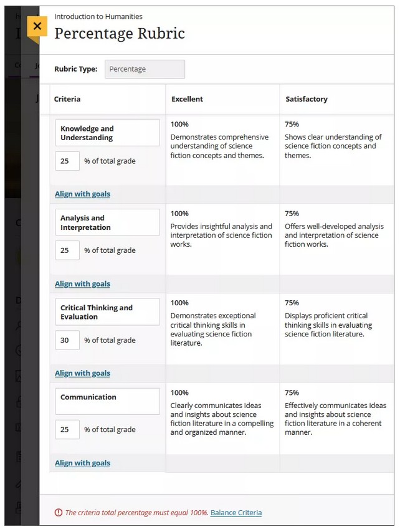Click the red error warning icon

click(x=59, y=513)
